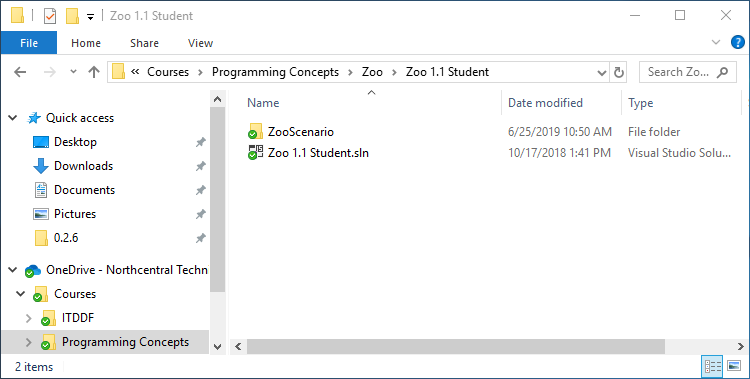Switch to details view button
The width and height of the screenshot is (750, 379).
(713, 367)
